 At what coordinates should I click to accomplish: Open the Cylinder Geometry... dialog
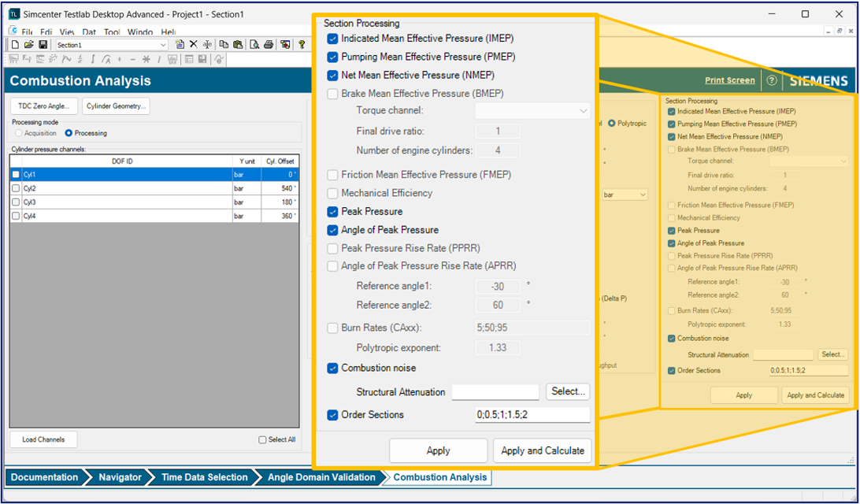[116, 106]
